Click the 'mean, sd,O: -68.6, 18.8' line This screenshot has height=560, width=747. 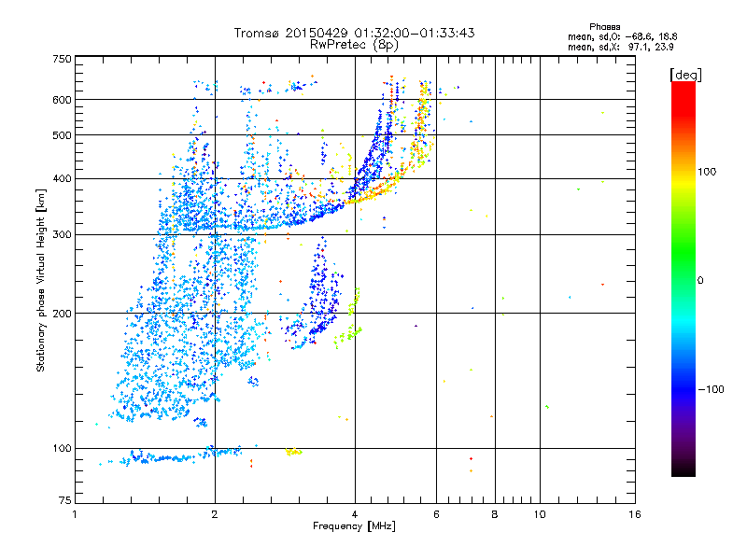[622, 36]
